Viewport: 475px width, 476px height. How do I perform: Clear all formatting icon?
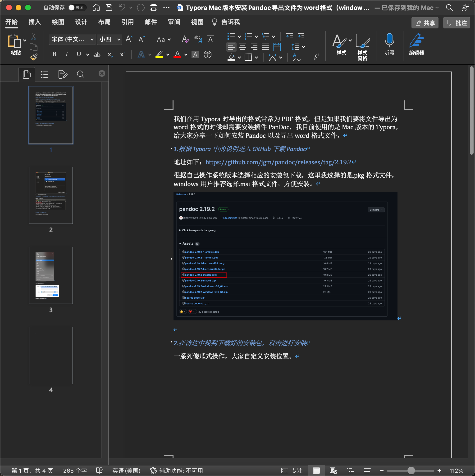(185, 39)
